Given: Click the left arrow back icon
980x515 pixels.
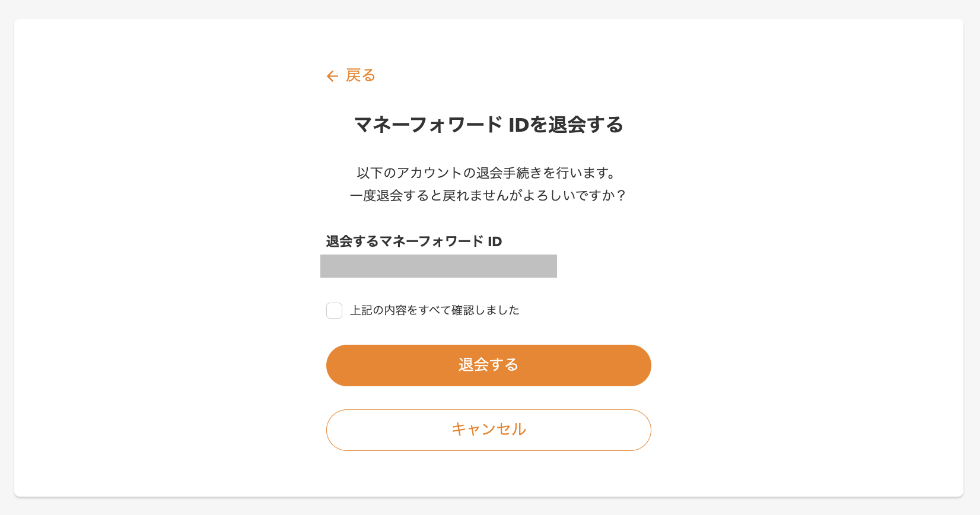Looking at the screenshot, I should (x=332, y=76).
